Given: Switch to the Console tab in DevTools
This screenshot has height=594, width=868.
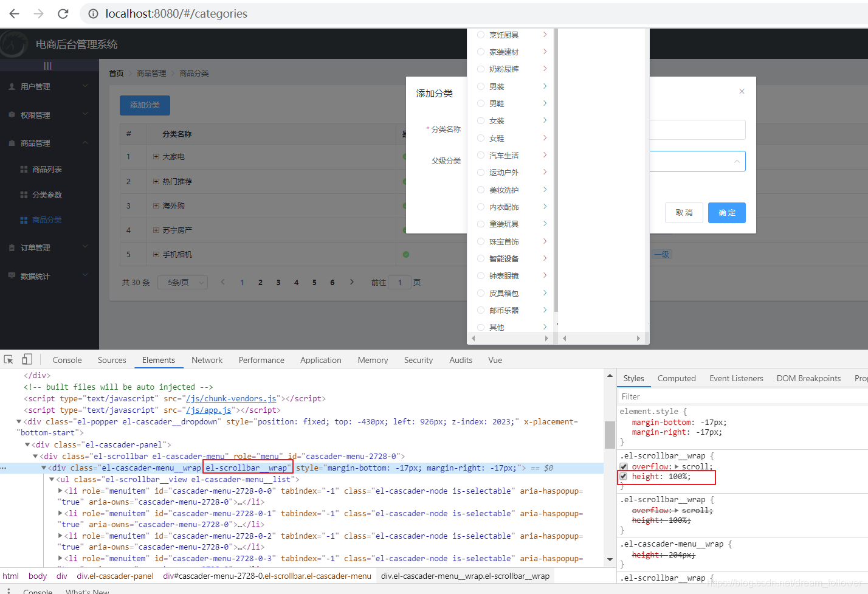Looking at the screenshot, I should point(67,360).
